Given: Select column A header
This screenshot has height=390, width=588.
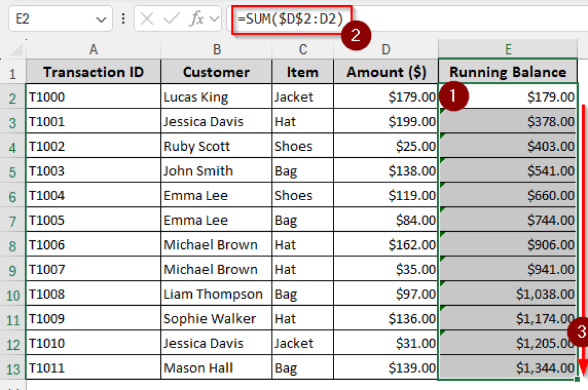Looking at the screenshot, I should [x=93, y=50].
